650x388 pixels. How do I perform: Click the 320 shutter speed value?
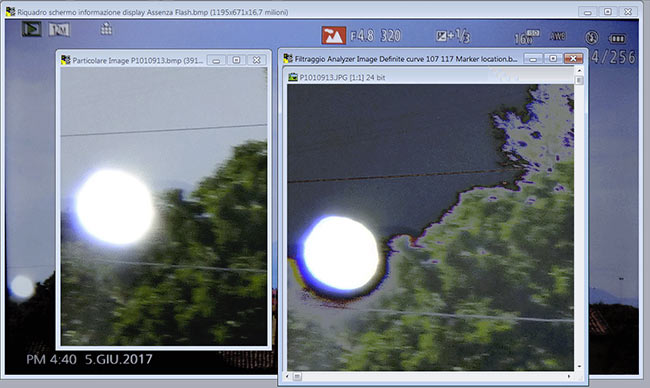coord(390,36)
